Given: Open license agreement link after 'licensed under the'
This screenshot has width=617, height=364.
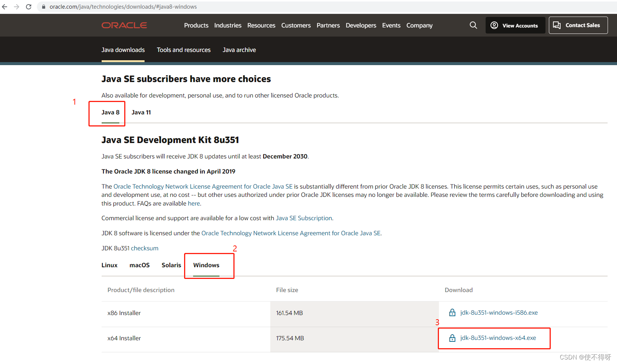Looking at the screenshot, I should pos(291,233).
